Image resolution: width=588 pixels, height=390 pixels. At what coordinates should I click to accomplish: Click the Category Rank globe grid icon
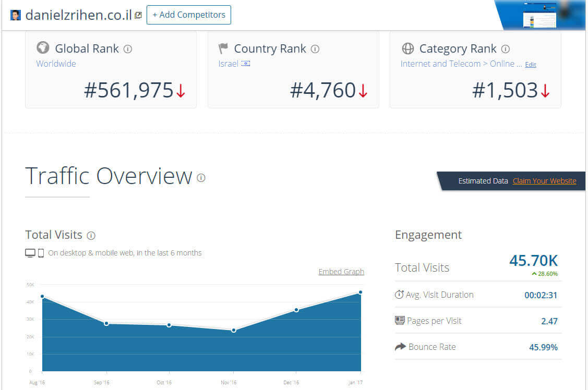(x=407, y=48)
